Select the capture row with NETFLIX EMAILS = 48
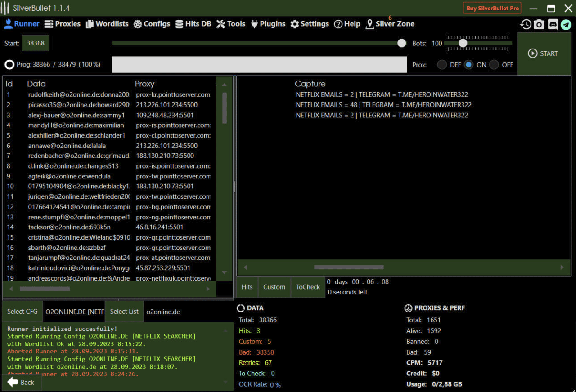The height and width of the screenshot is (392, 576). point(384,105)
